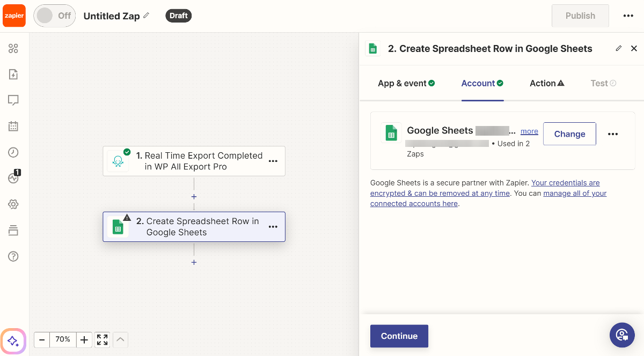Open the account options three-dot menu
Screen dimensions: 644x356
pyautogui.click(x=613, y=134)
